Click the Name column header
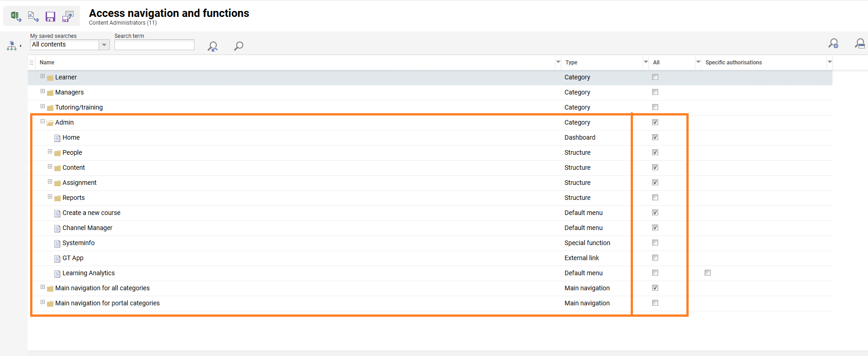868x356 pixels. [47, 63]
